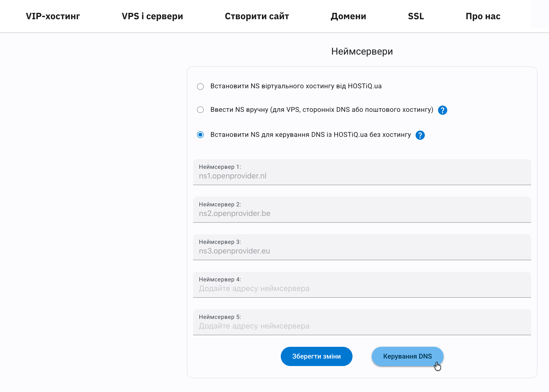Choose 'Ввести NS вручну' option

pos(200,110)
